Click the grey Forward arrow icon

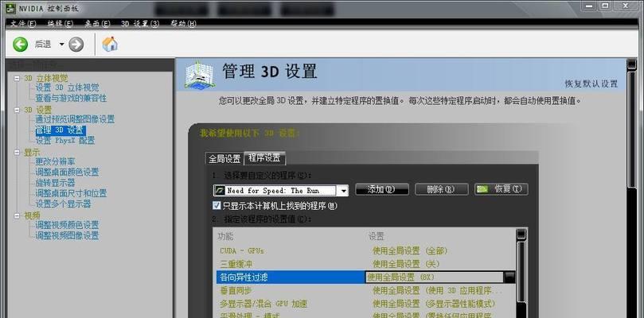click(76, 45)
